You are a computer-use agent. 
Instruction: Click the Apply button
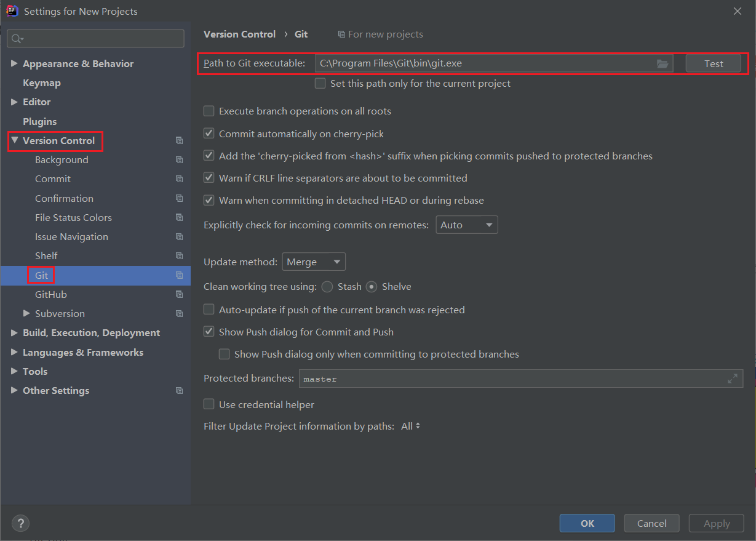click(717, 523)
